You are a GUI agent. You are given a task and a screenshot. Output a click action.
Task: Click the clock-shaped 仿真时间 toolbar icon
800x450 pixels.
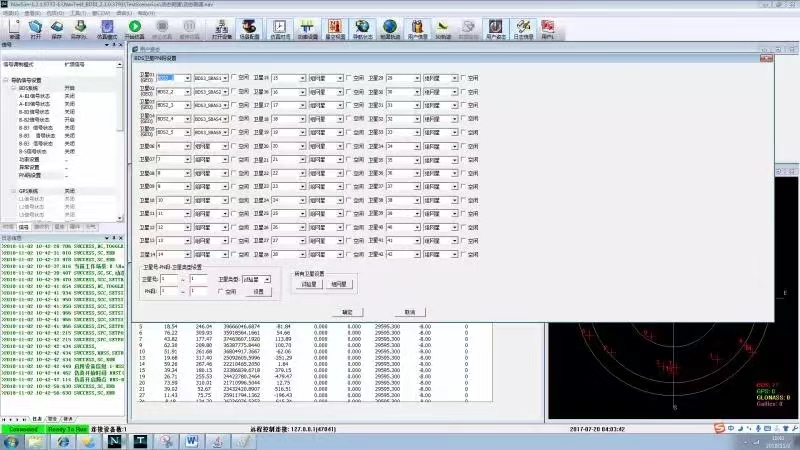pyautogui.click(x=280, y=29)
